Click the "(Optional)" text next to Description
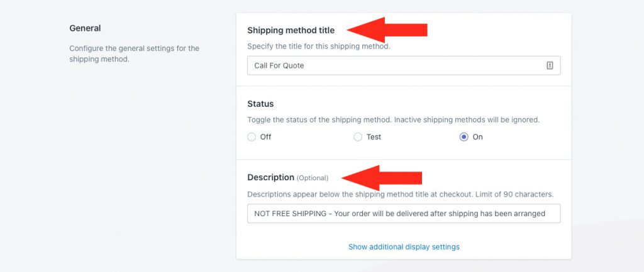The image size is (644, 272). [313, 178]
